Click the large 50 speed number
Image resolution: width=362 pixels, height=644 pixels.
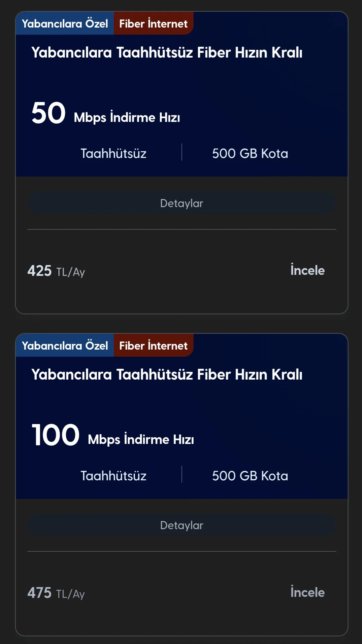pyautogui.click(x=48, y=113)
